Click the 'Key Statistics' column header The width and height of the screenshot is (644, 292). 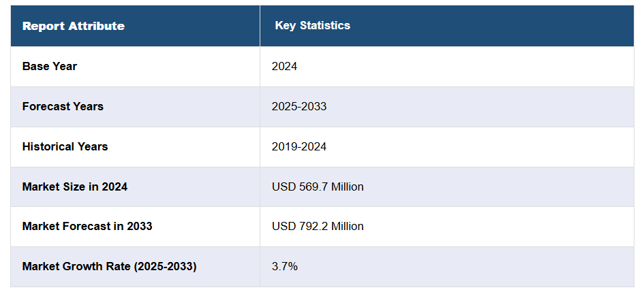[312, 26]
